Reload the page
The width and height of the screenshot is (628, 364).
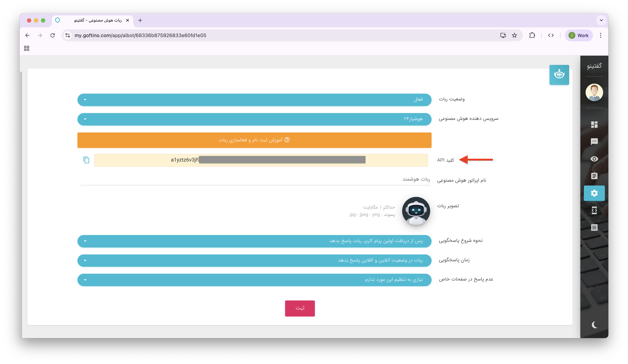[x=53, y=35]
